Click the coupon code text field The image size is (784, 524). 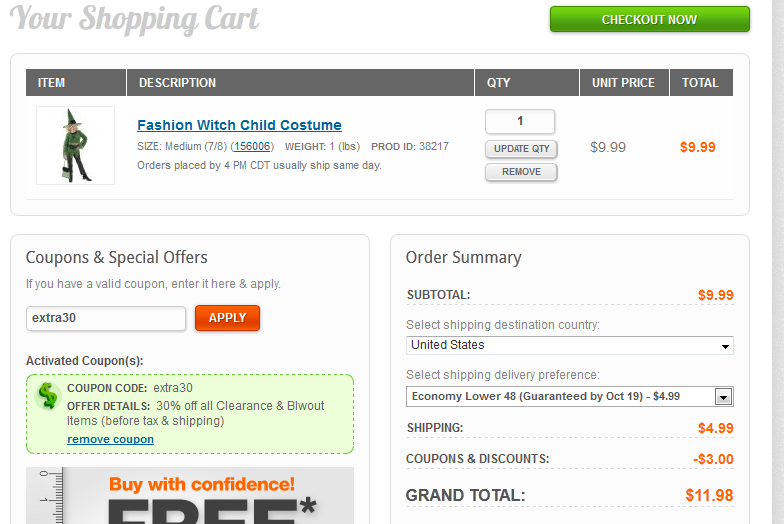click(x=106, y=318)
